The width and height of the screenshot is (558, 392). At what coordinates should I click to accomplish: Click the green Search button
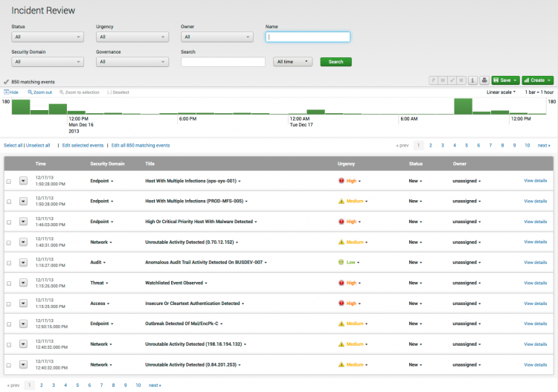coord(336,62)
